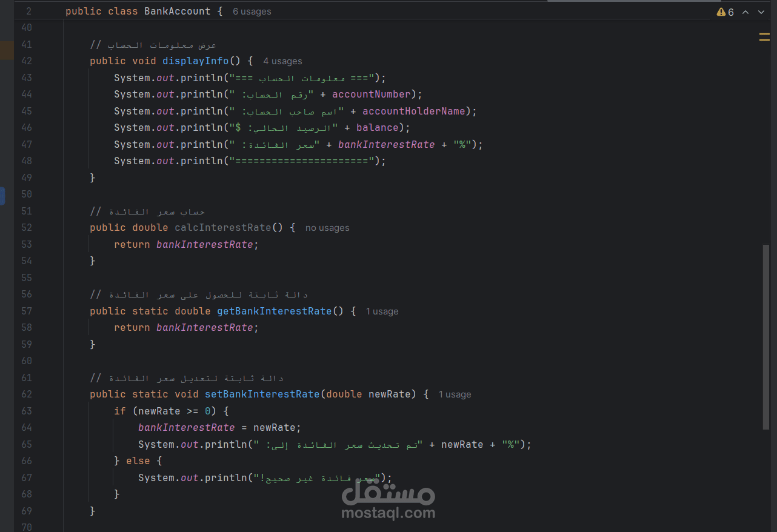The image size is (777, 532).
Task: Select the getBankInterestRate method name
Action: tap(275, 311)
